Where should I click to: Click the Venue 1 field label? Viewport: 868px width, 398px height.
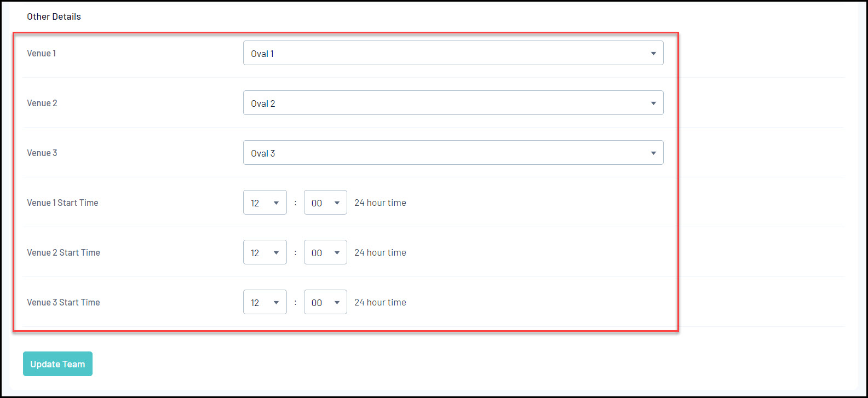click(42, 53)
